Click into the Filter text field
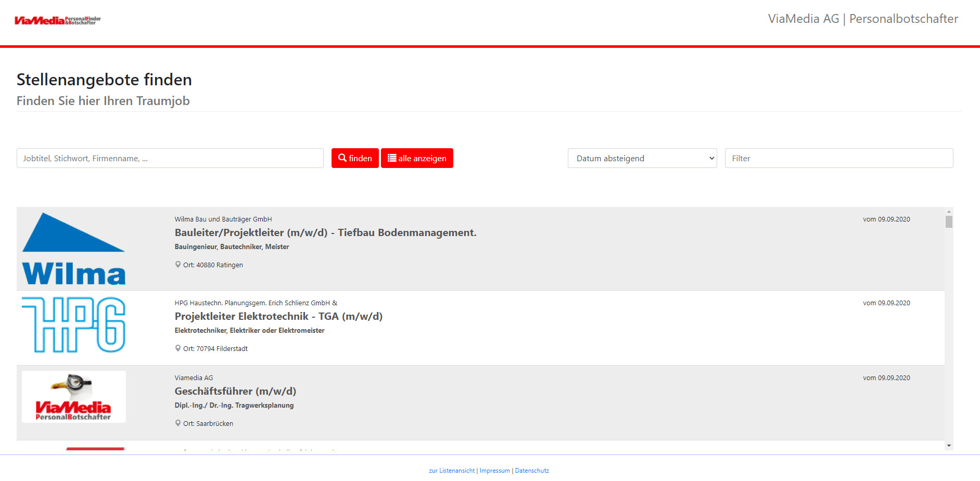 838,158
